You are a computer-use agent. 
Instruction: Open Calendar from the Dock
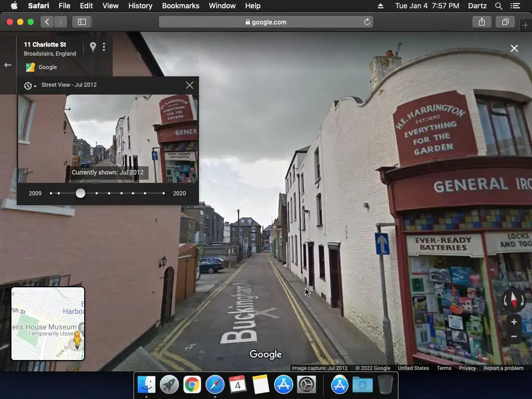(x=237, y=385)
